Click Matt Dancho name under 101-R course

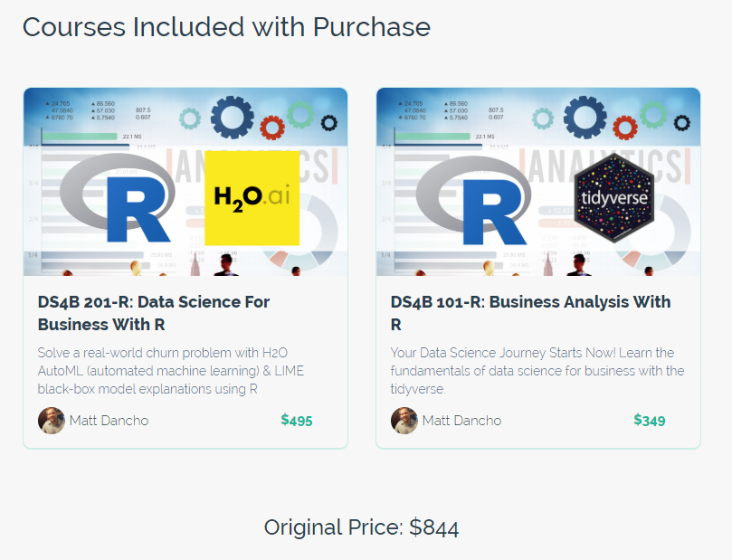(461, 421)
